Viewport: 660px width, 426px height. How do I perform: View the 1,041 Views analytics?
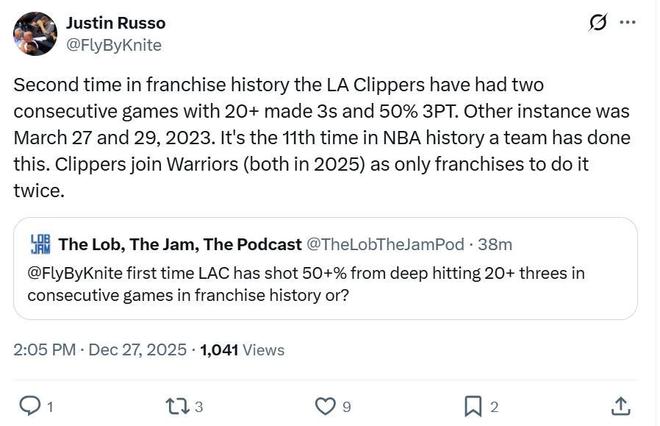click(242, 350)
